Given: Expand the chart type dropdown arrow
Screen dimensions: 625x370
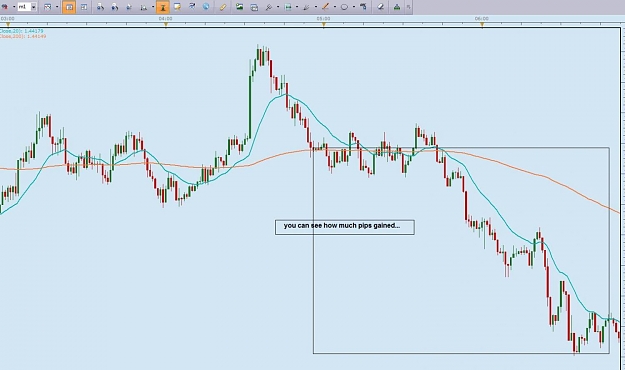Looking at the screenshot, I should (57, 7).
